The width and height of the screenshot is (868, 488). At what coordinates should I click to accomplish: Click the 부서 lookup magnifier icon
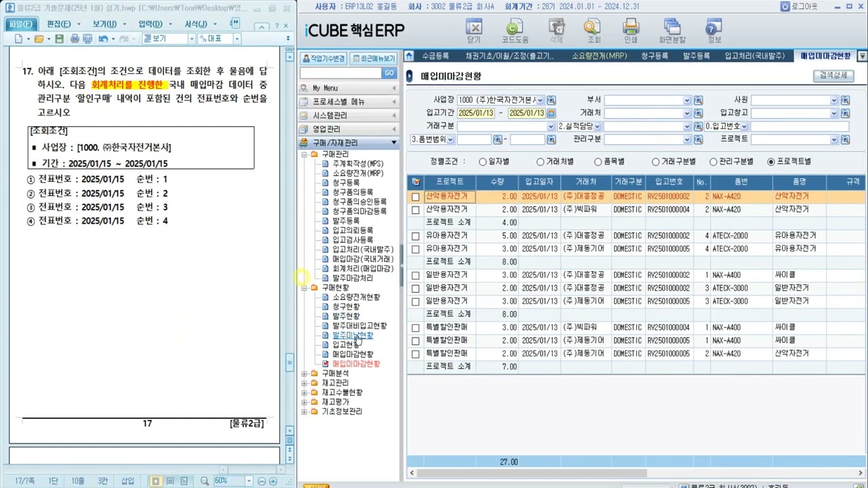(x=698, y=100)
